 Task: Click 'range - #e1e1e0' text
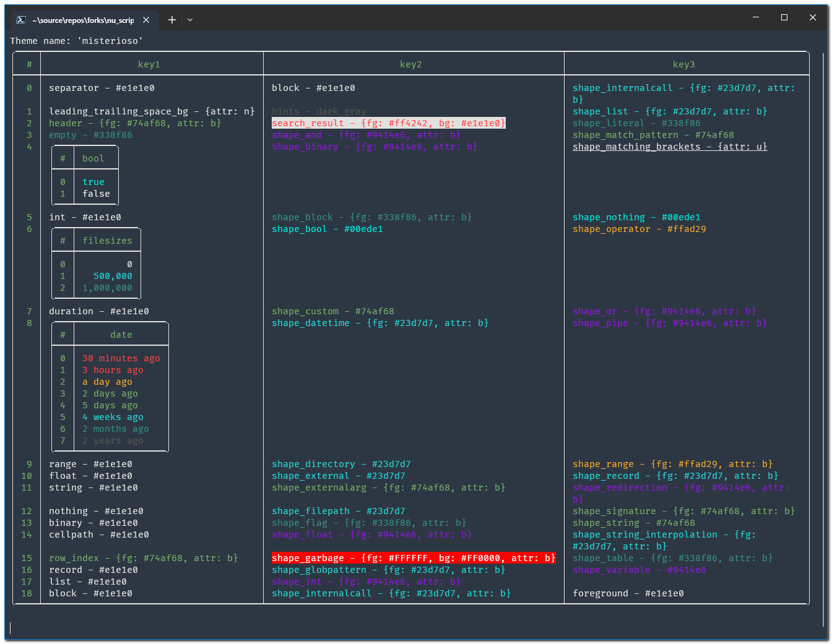90,464
